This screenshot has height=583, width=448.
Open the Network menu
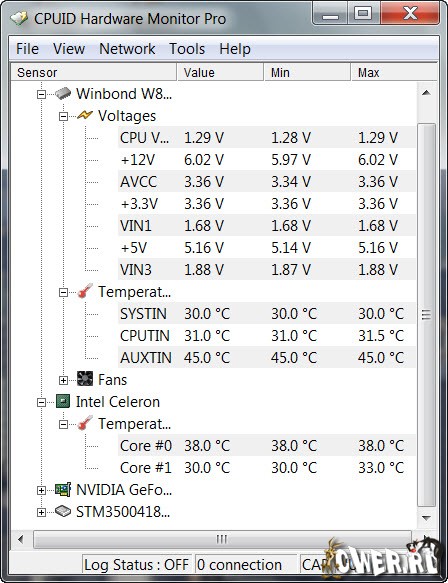(x=127, y=49)
